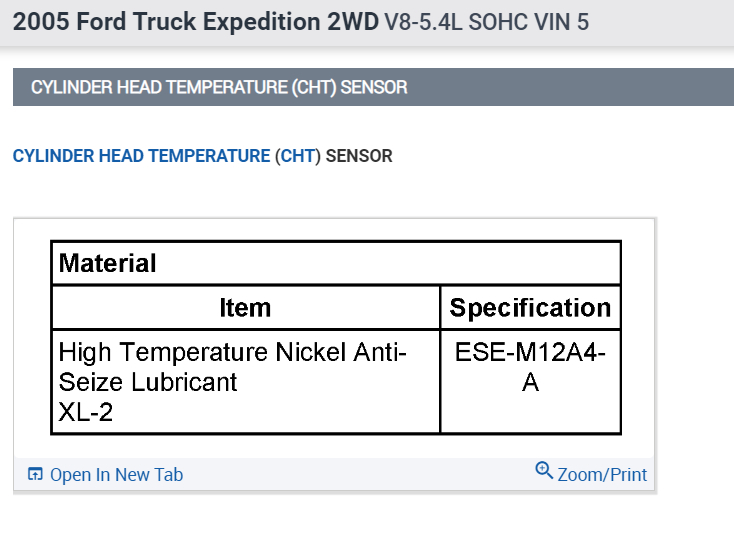Click the ESE-M12A4- specification text
Screen dimensions: 734x547
point(530,353)
